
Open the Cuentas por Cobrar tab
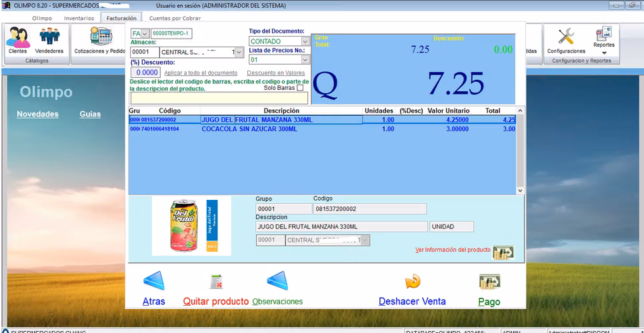(x=175, y=18)
